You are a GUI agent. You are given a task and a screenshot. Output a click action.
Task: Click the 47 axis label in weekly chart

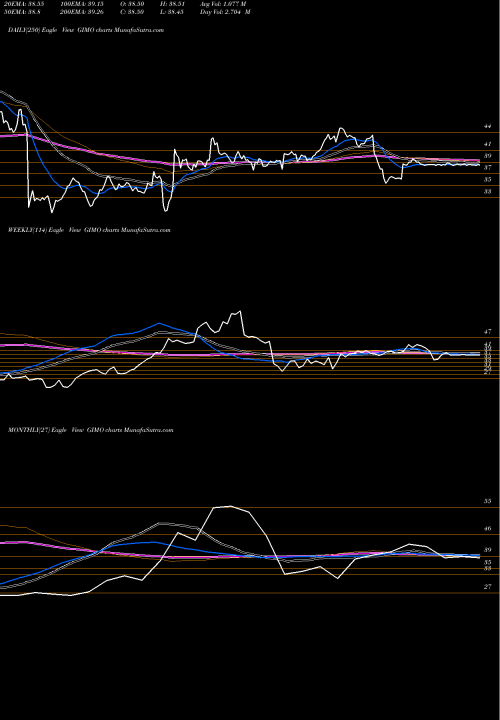(488, 331)
